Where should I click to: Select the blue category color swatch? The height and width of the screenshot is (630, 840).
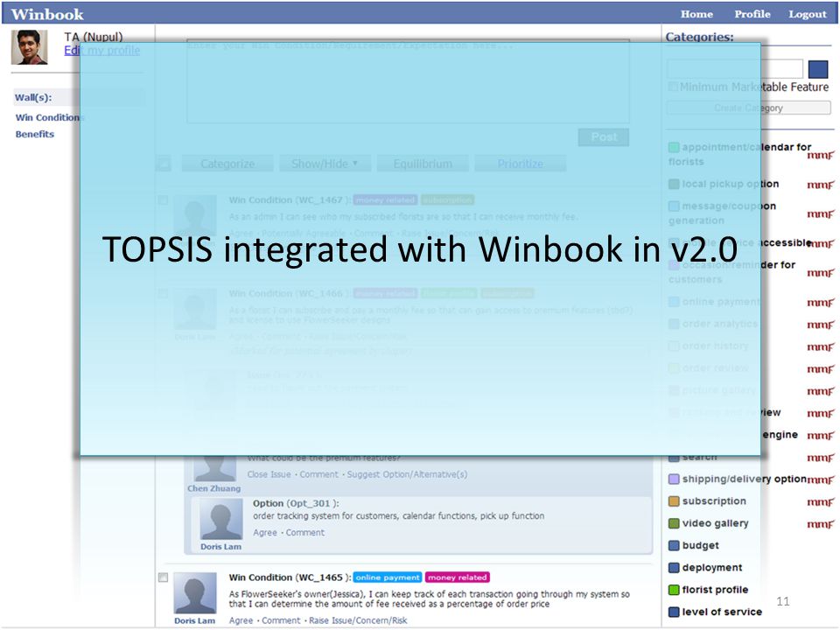coord(818,70)
